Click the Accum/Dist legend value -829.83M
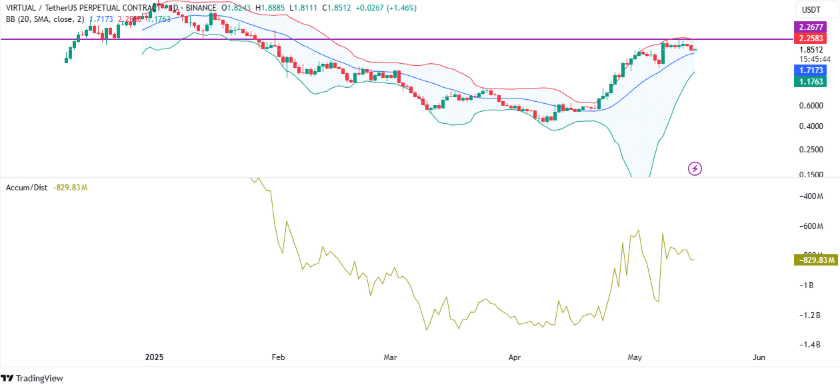The width and height of the screenshot is (840, 385). pos(70,187)
